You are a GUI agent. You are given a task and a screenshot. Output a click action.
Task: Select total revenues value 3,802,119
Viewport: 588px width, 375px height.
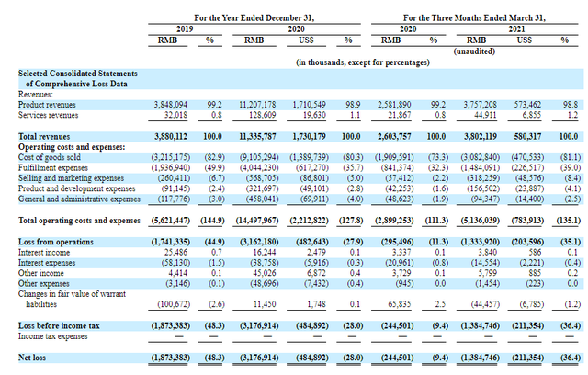pyautogui.click(x=481, y=137)
